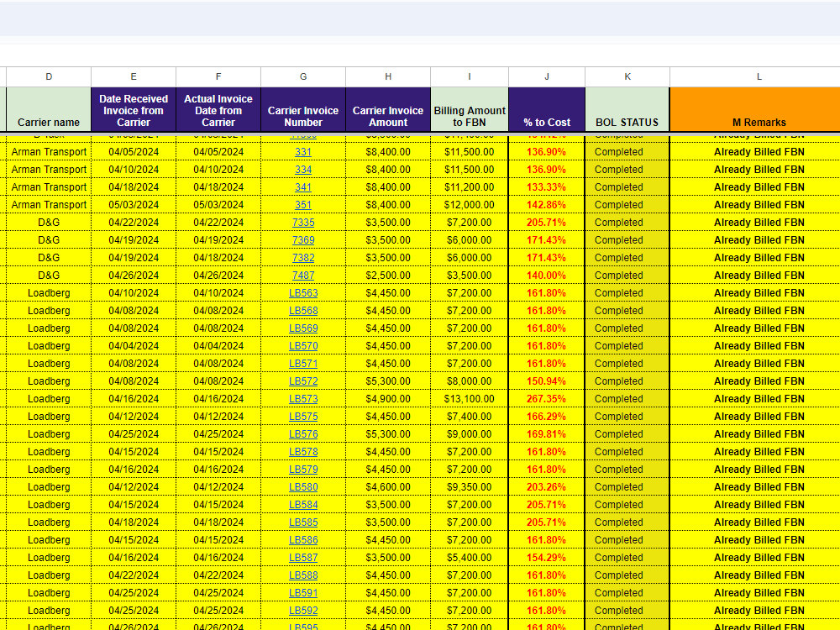The height and width of the screenshot is (630, 840).
Task: Select the 142.86% cost cell
Action: pos(547,205)
